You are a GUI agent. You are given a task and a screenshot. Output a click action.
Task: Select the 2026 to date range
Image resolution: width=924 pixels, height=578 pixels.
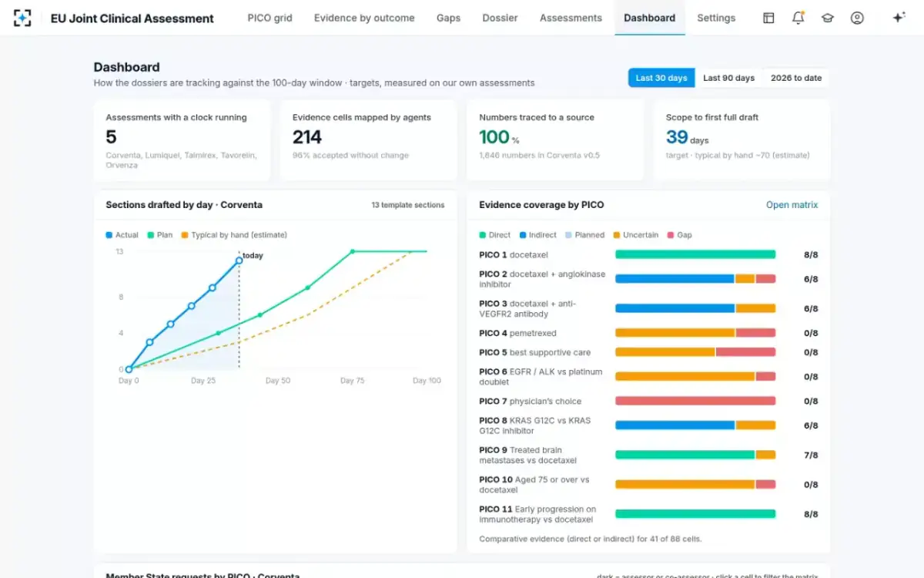click(x=796, y=78)
